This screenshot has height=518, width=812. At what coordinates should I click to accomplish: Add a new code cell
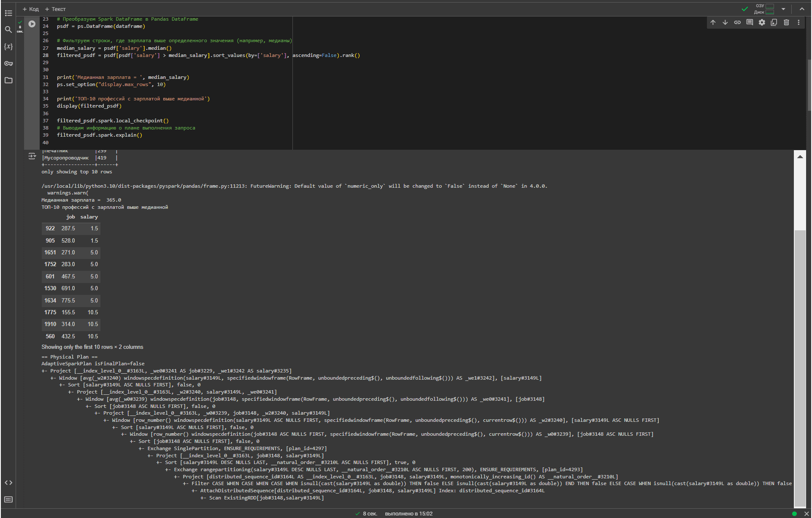pyautogui.click(x=30, y=9)
